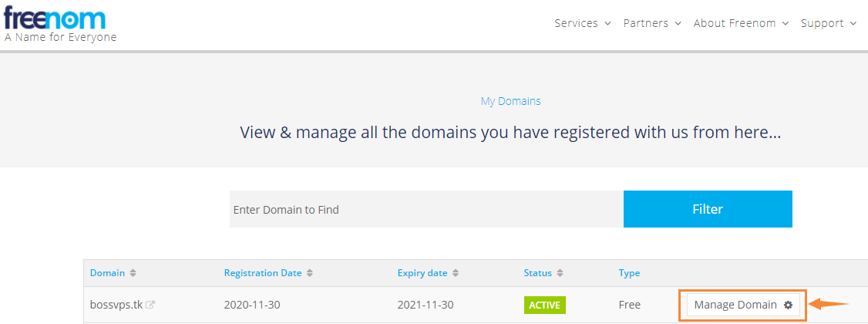This screenshot has height=324, width=868.
Task: Expand the Partners dropdown menu
Action: [x=652, y=23]
